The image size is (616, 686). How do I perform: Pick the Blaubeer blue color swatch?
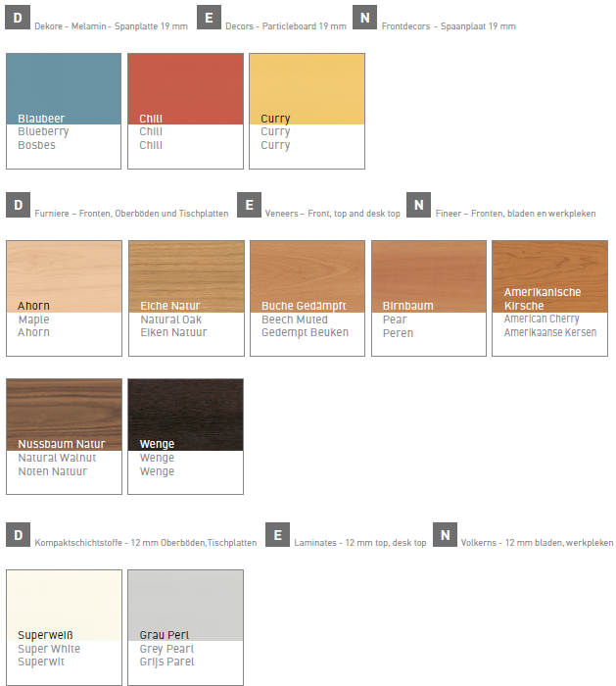(x=64, y=88)
